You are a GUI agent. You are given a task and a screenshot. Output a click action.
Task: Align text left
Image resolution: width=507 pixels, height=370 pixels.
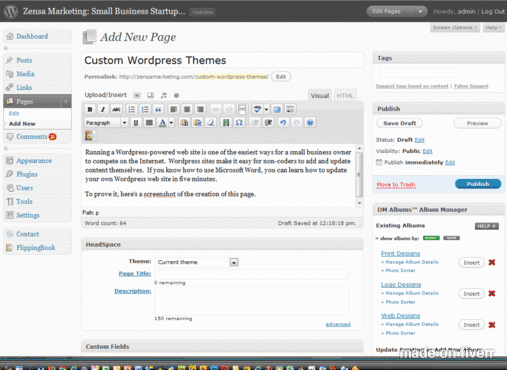(x=173, y=109)
